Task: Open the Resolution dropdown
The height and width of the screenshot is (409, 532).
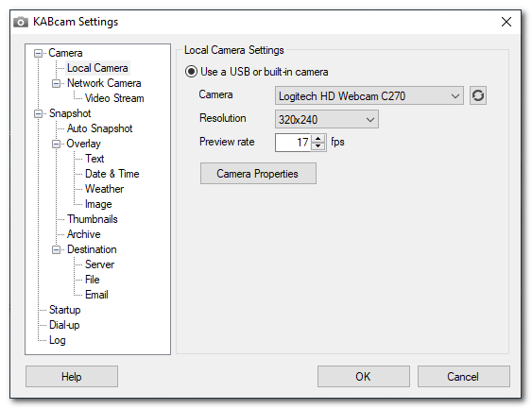Action: coord(327,119)
